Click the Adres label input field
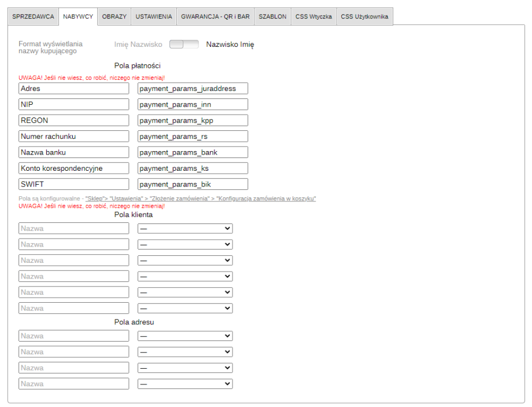Screen dimensions: 532x407 pos(73,89)
